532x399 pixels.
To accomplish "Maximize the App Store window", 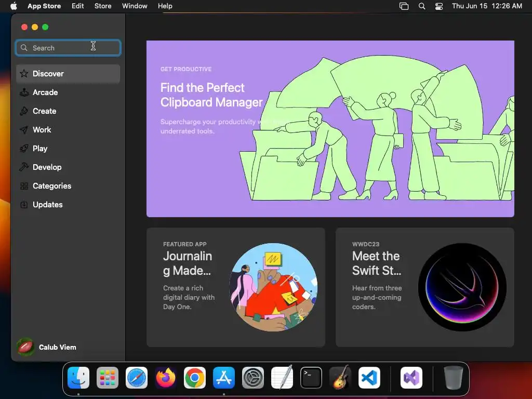I will [x=45, y=27].
